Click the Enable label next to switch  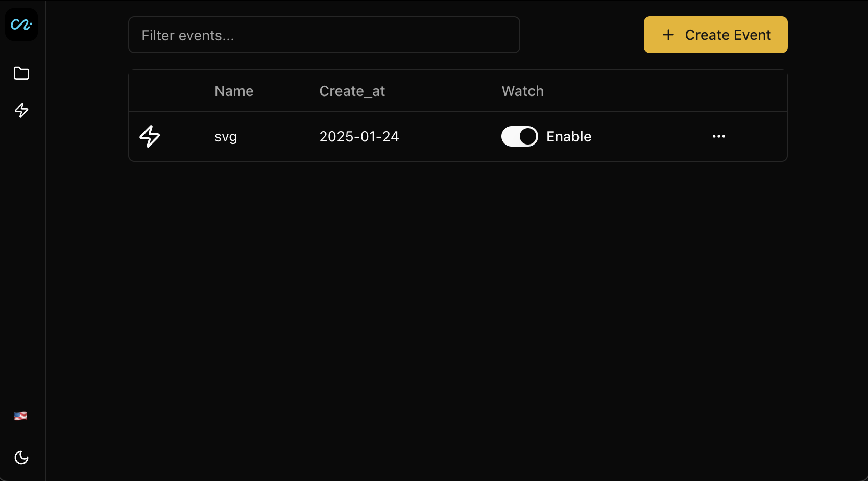coord(569,136)
